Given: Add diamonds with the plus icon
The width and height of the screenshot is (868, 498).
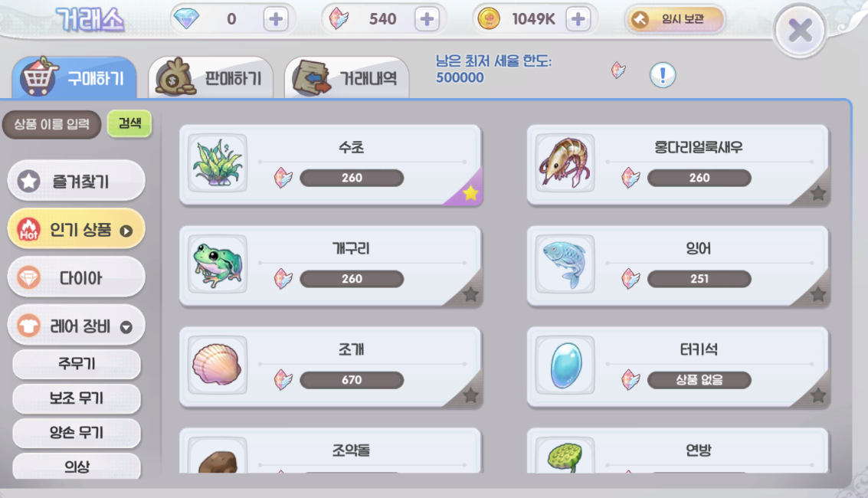Looking at the screenshot, I should 276,19.
